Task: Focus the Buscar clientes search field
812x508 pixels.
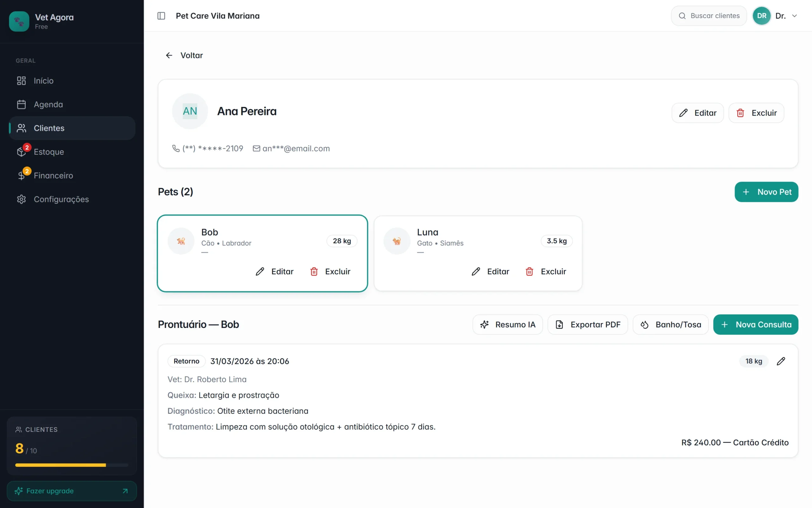Action: (709, 16)
